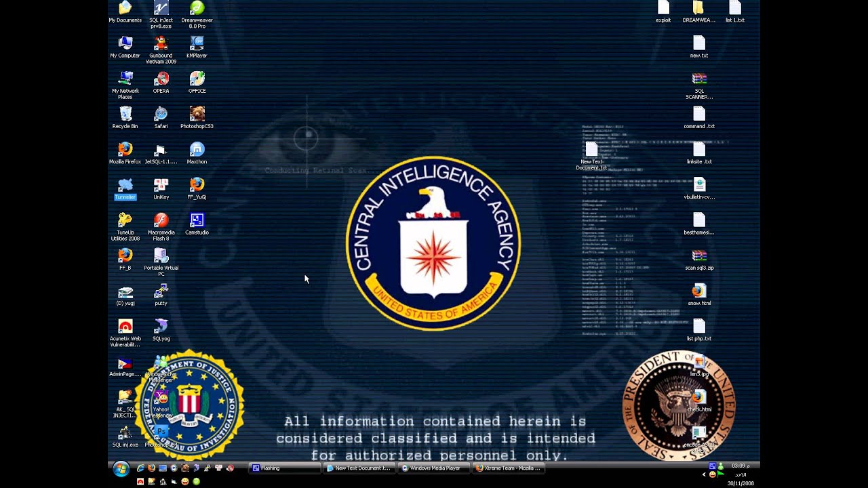Launch SQL inj.exe desktop icon

pyautogui.click(x=125, y=436)
